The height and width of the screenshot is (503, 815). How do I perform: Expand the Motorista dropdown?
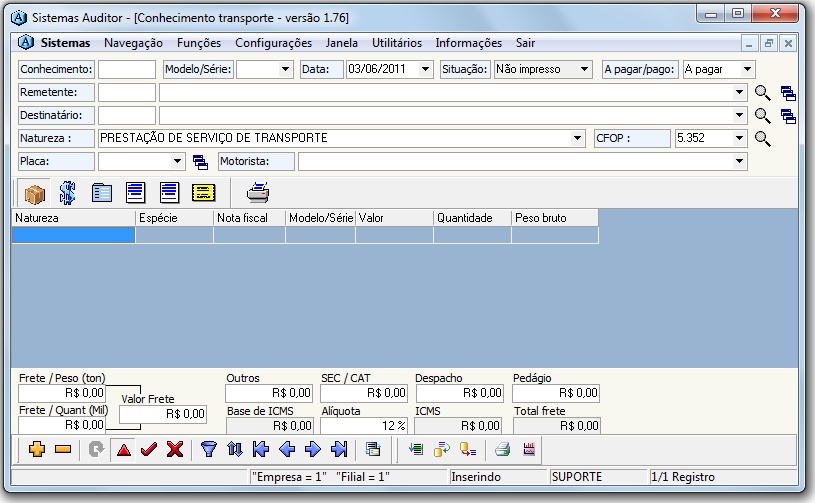(x=739, y=161)
